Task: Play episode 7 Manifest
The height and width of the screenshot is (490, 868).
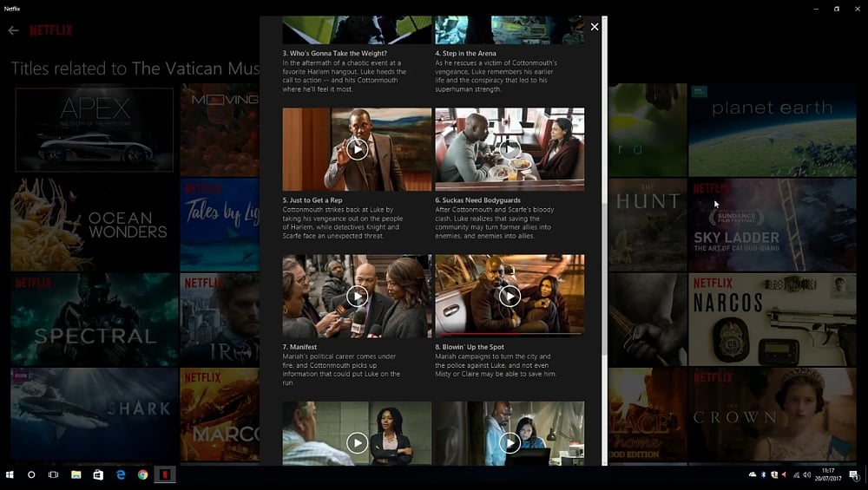Action: pos(357,297)
